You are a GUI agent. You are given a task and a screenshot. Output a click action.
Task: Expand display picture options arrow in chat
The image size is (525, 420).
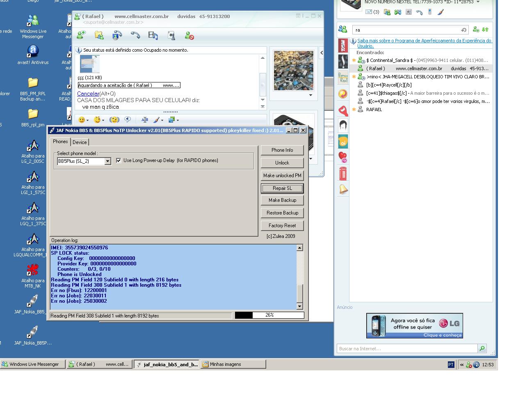[x=310, y=95]
